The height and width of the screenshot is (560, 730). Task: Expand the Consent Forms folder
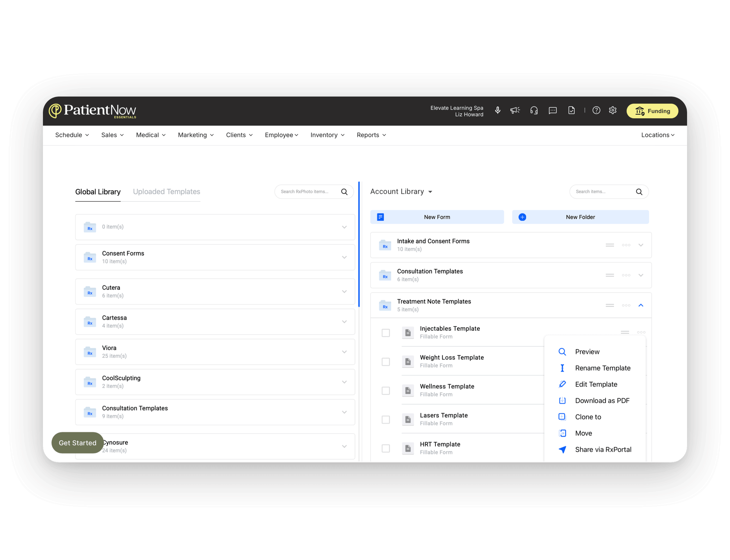(x=344, y=257)
